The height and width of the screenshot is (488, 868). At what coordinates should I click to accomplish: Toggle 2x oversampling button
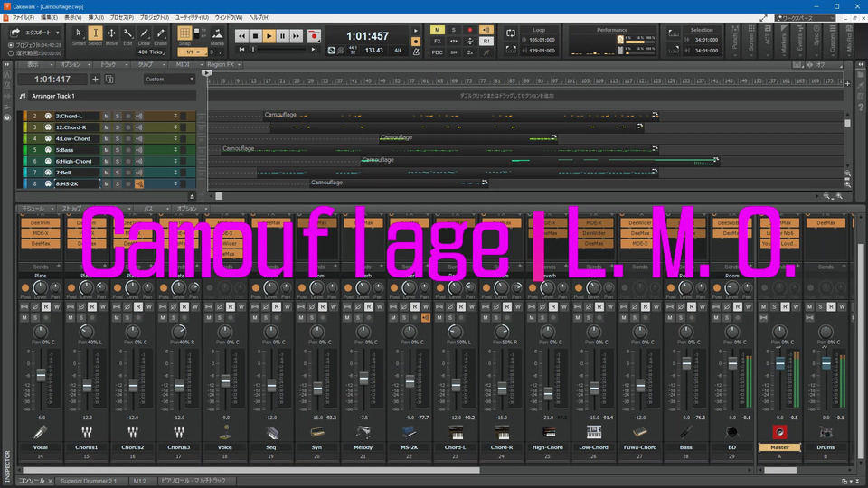point(470,52)
